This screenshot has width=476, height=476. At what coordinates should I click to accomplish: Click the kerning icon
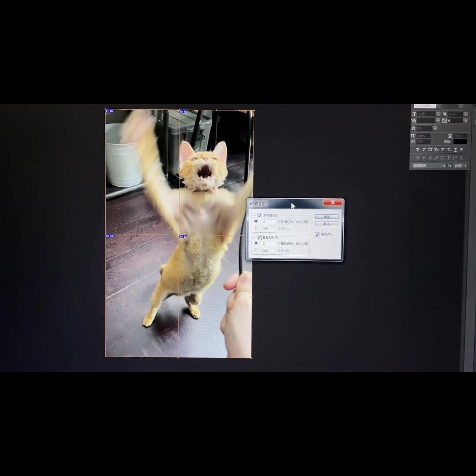click(x=413, y=120)
